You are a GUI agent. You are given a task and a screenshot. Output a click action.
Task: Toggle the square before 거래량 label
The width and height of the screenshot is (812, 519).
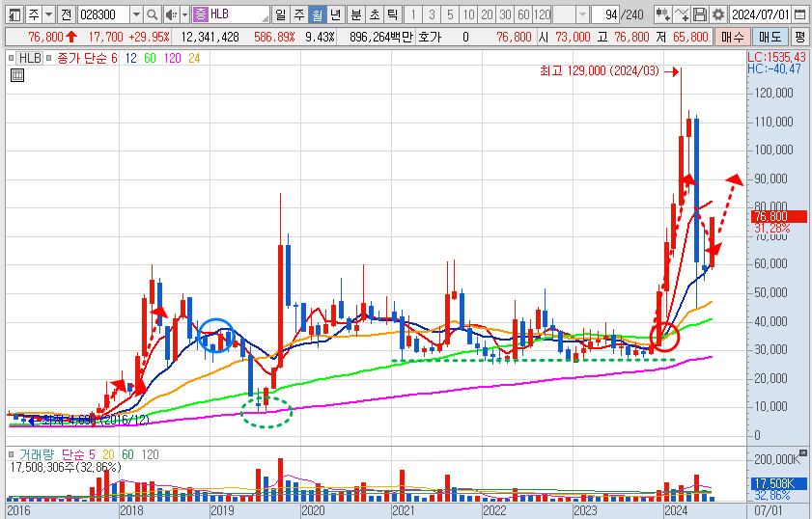coord(12,454)
